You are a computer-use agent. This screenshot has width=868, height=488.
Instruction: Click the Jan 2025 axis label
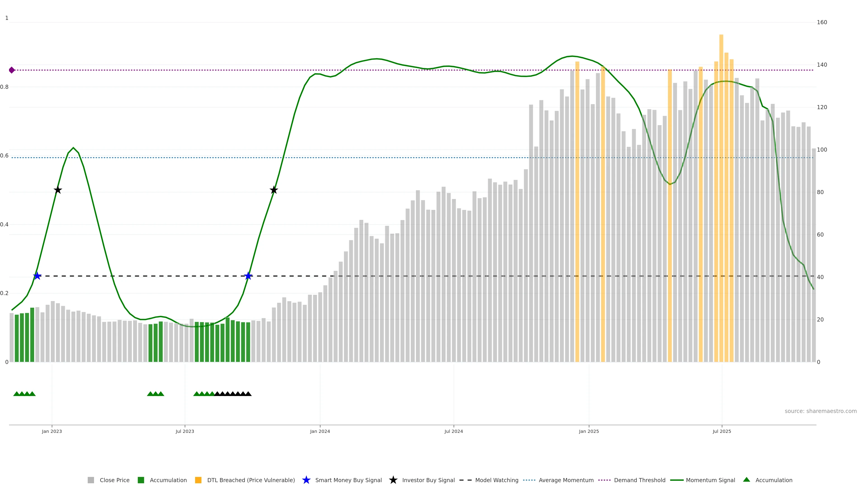(x=589, y=431)
